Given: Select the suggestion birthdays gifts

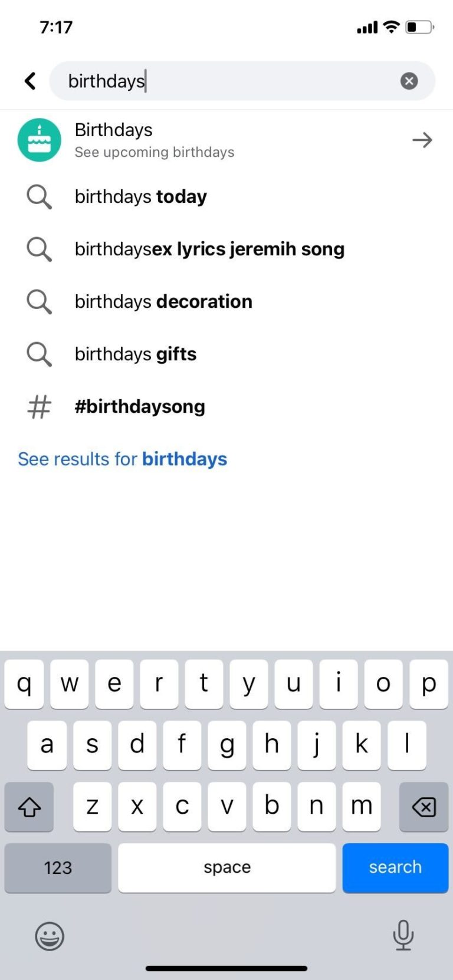Looking at the screenshot, I should [x=135, y=354].
